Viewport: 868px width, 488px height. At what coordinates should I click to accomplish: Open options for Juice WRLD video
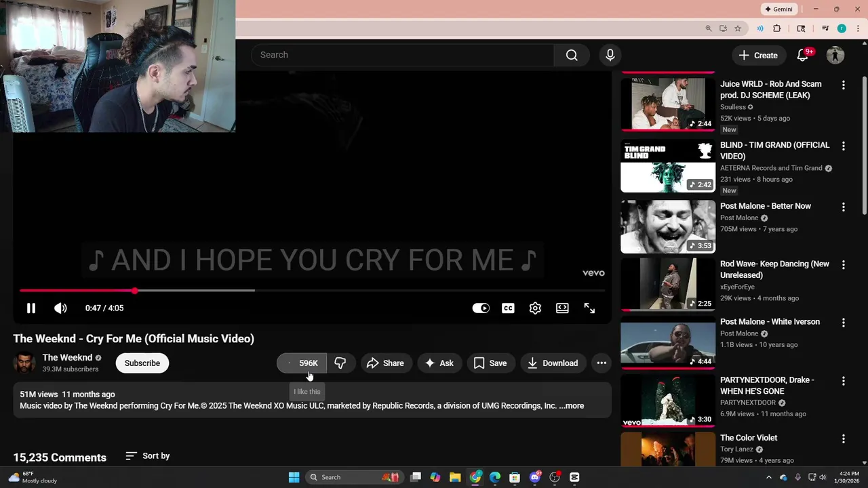click(844, 85)
